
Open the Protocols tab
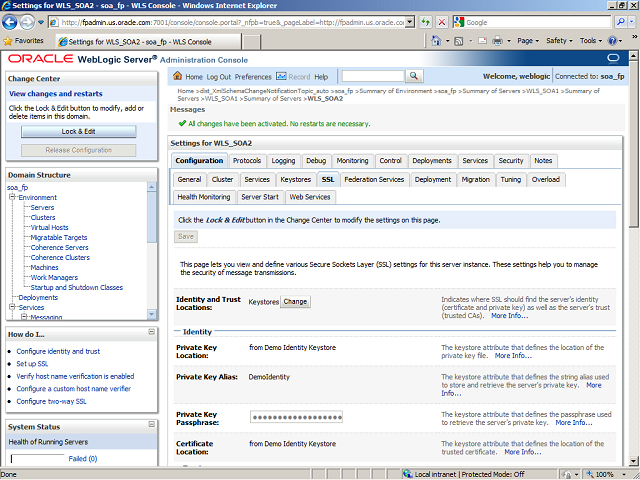pos(247,161)
